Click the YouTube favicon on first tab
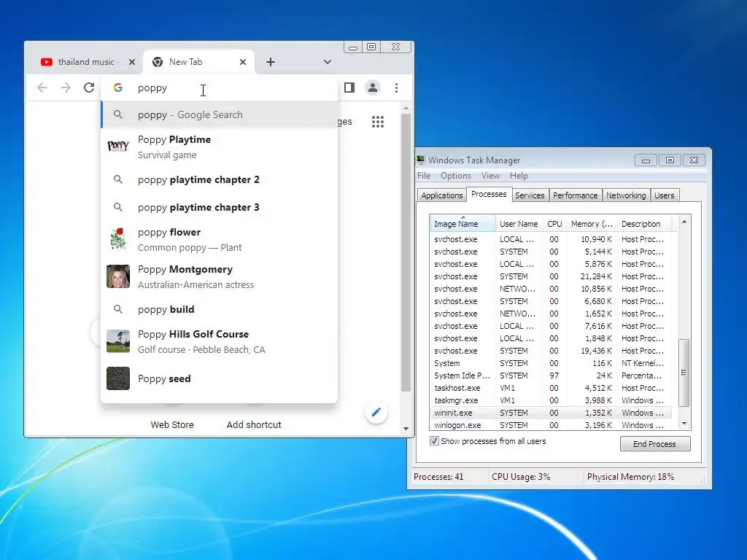Viewport: 747px width, 560px height. pyautogui.click(x=47, y=62)
